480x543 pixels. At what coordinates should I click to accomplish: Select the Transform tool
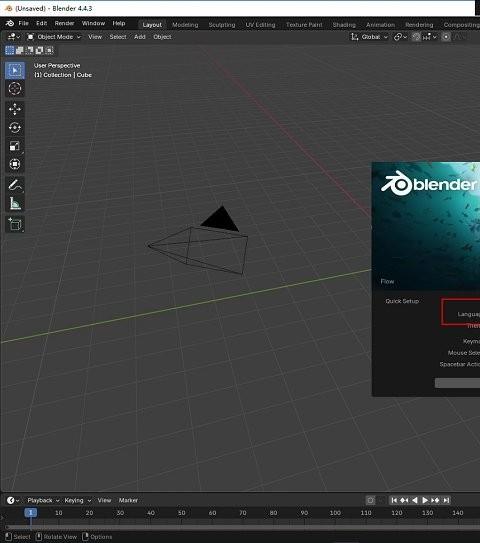click(x=15, y=164)
